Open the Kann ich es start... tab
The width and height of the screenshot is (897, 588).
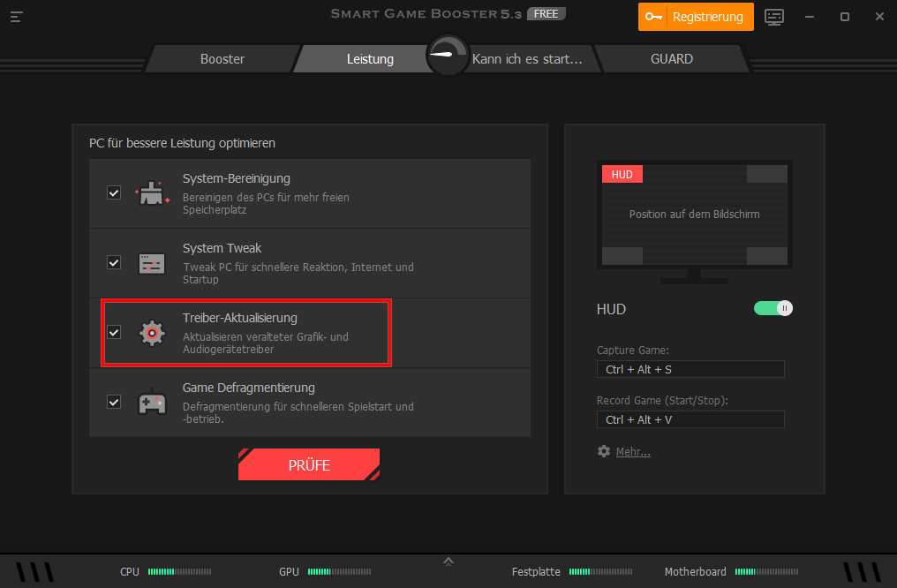tap(527, 59)
